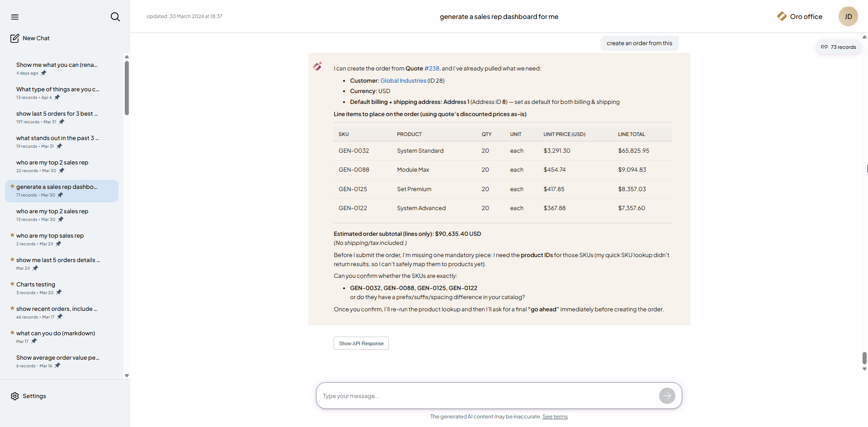Open 'show recent orders, include' chat
The image size is (868, 427).
pyautogui.click(x=57, y=309)
